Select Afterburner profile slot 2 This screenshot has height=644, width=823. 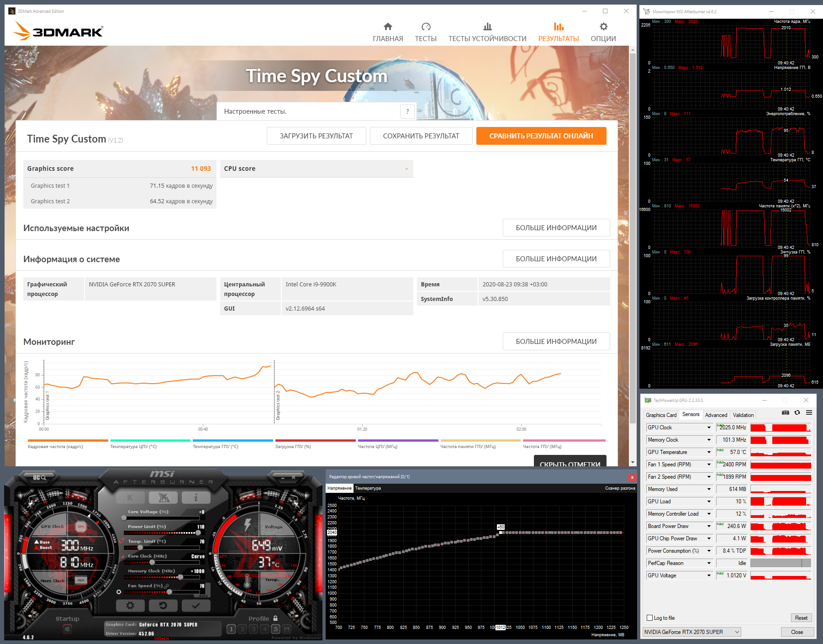tap(243, 629)
